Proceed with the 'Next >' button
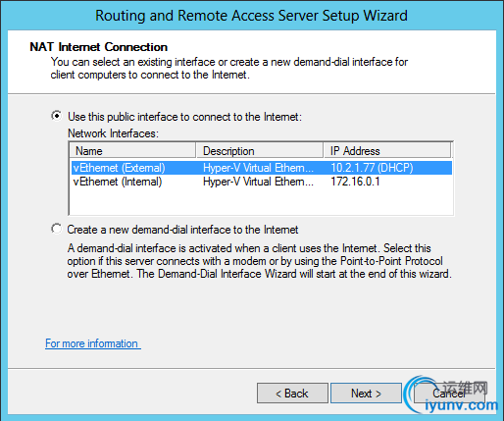Viewport: 504px width, 421px height. click(366, 394)
